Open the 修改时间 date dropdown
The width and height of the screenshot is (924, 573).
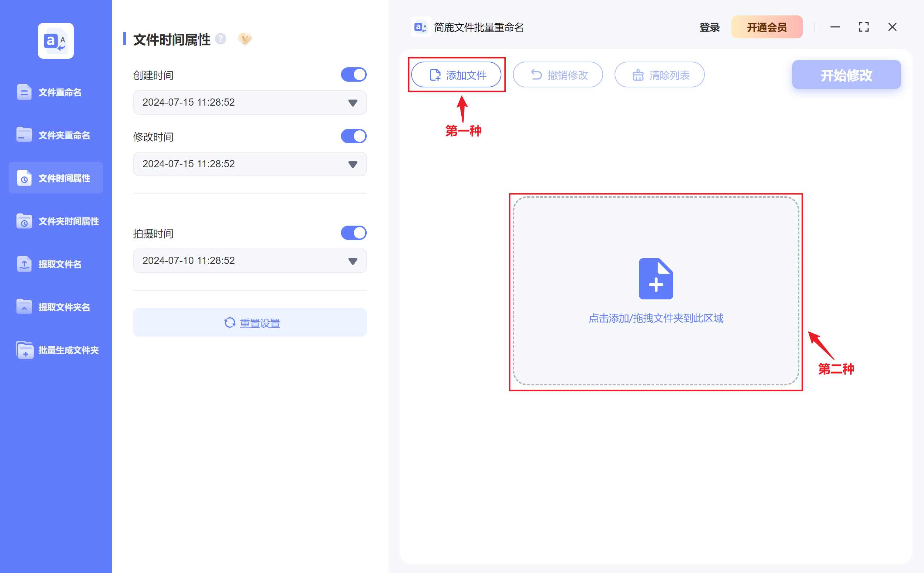pyautogui.click(x=352, y=164)
